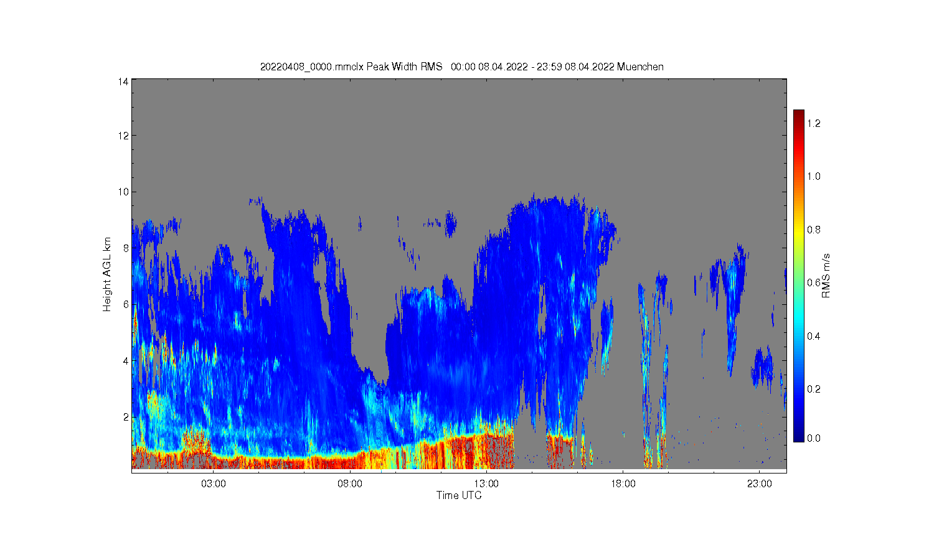Click the 'Time UTC' x-axis label
The image size is (934, 560).
[x=459, y=495]
